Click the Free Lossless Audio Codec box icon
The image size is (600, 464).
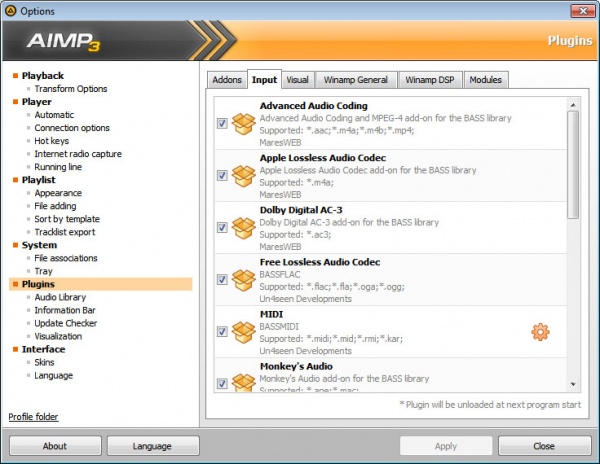(244, 280)
